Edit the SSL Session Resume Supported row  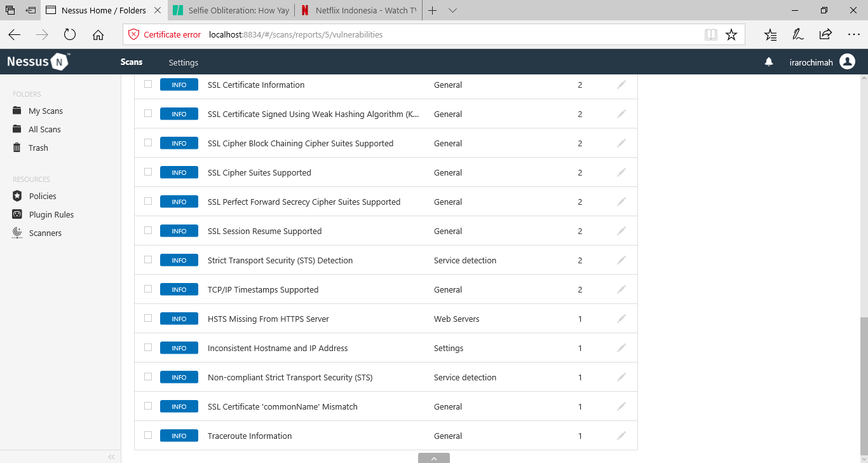tap(621, 230)
